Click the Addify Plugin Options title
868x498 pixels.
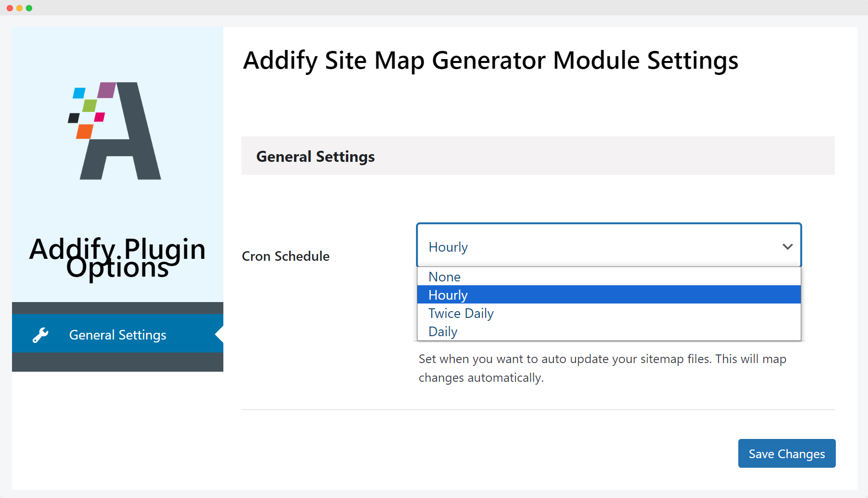click(118, 258)
